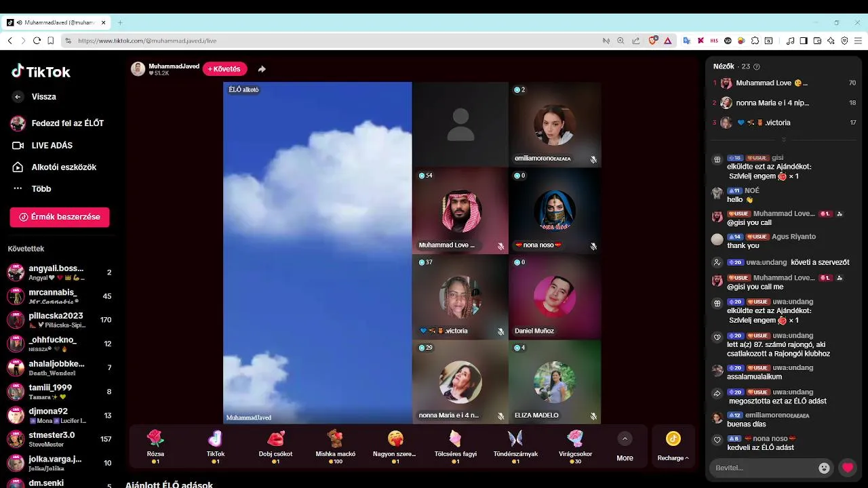
Task: Open followed account pillacska2023
Action: pyautogui.click(x=60, y=320)
